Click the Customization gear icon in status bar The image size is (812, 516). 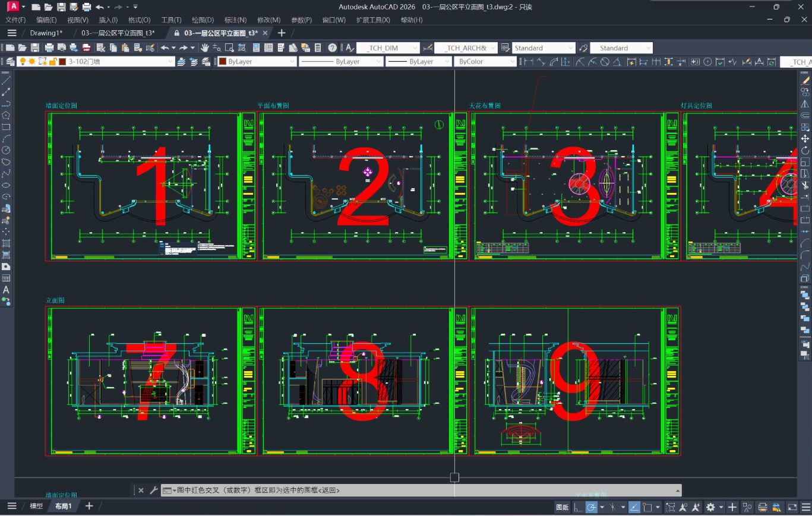click(x=710, y=507)
